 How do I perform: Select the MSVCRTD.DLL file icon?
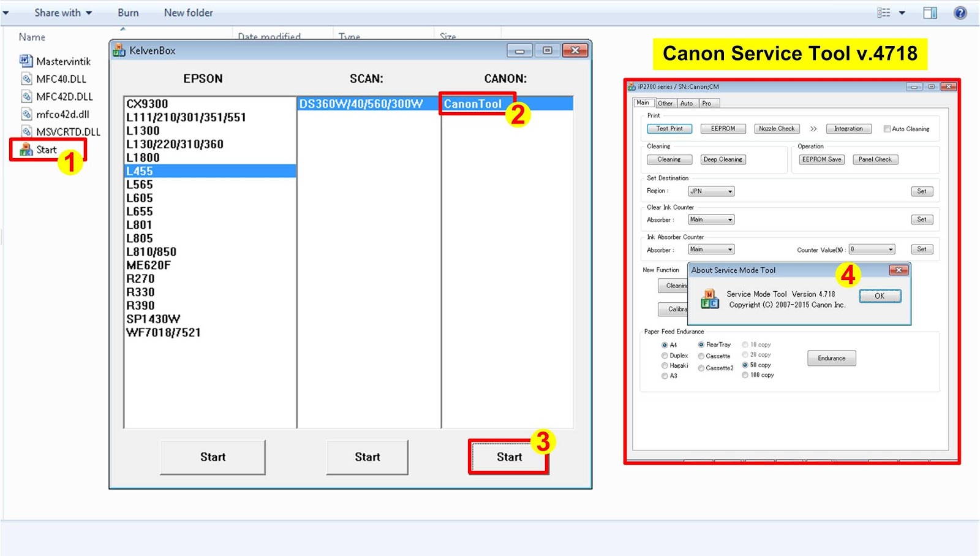(26, 131)
